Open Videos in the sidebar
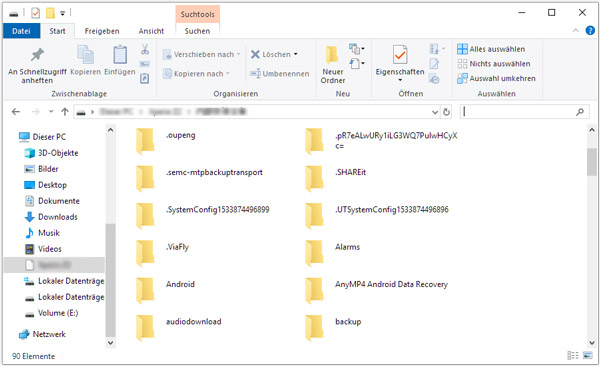The width and height of the screenshot is (600, 366). click(x=43, y=249)
